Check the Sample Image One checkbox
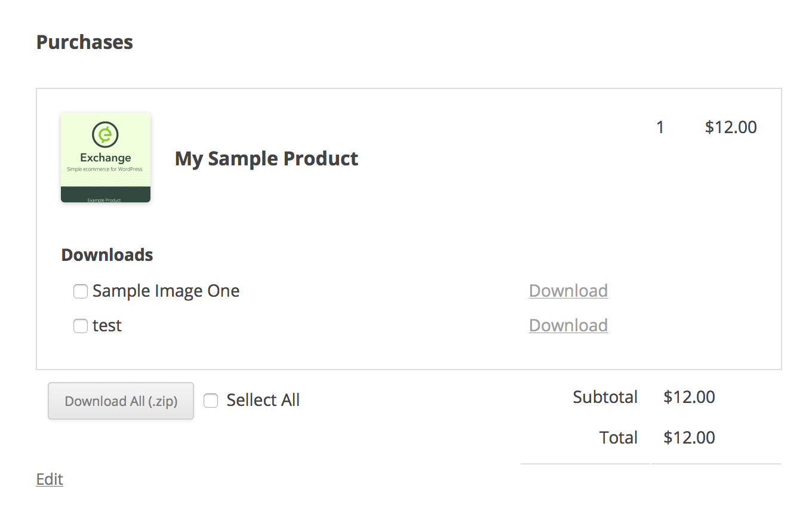 81,291
